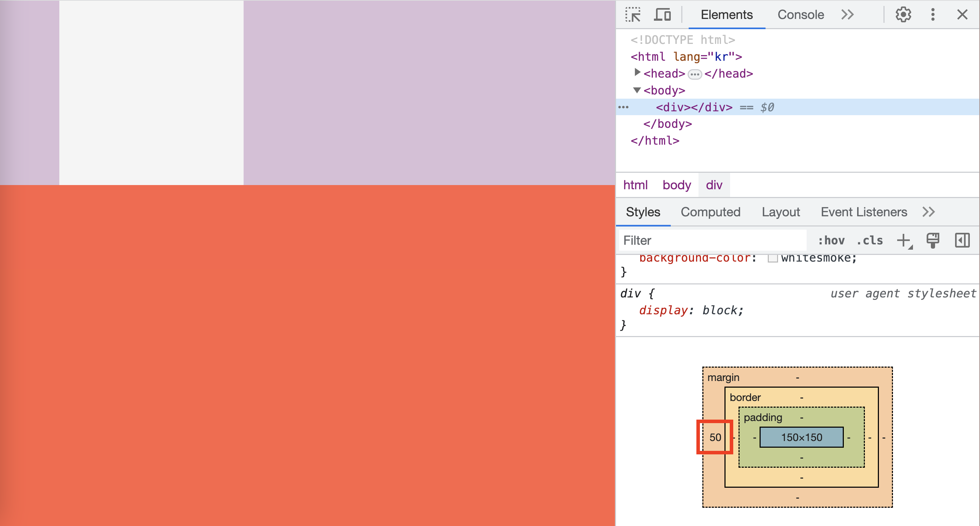The height and width of the screenshot is (526, 980).
Task: Open the Layout pane tab
Action: (781, 212)
